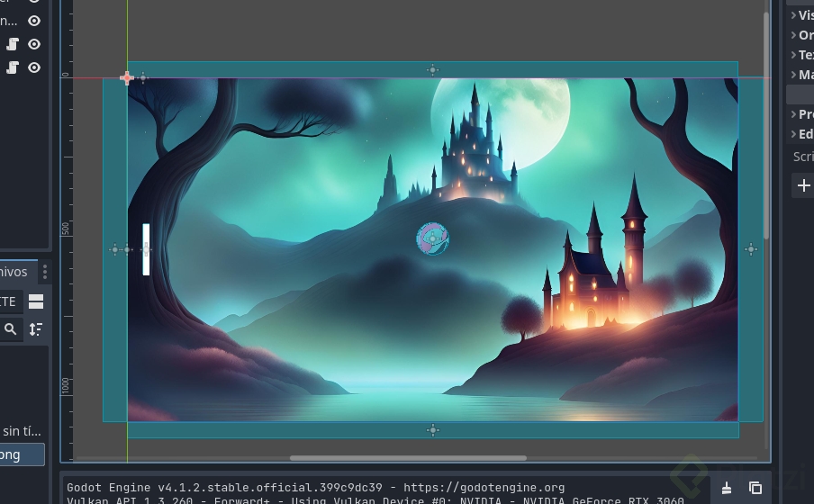The width and height of the screenshot is (814, 504).
Task: Open the file system dock three-dot menu
Action: pos(45,272)
